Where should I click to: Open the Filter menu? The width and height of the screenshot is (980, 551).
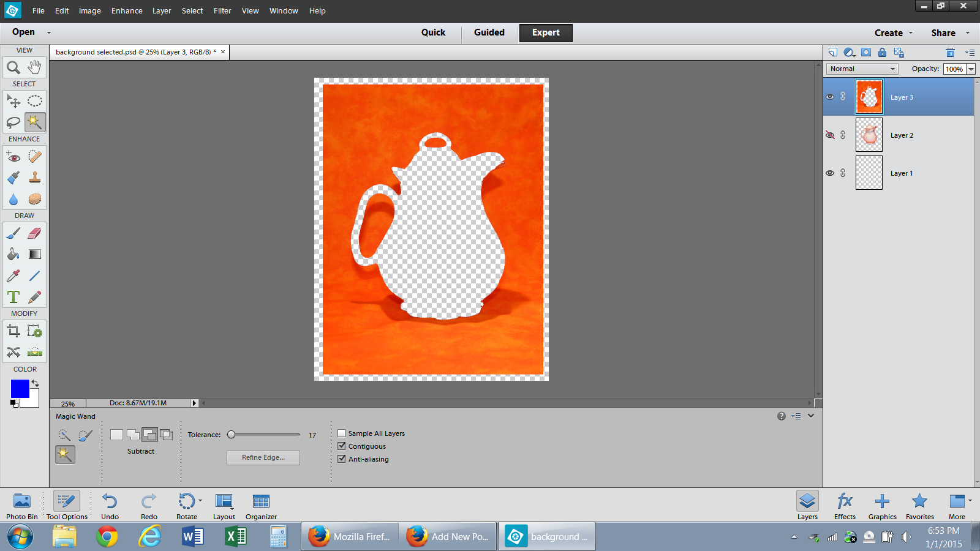click(222, 11)
